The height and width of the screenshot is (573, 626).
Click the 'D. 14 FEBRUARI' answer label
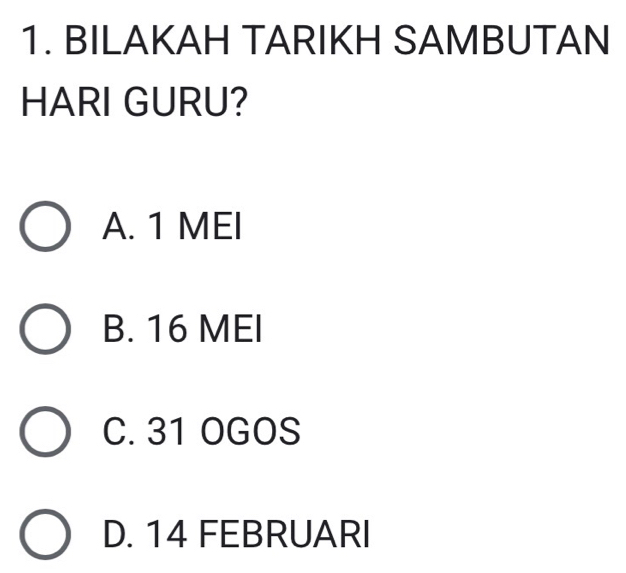(x=235, y=540)
